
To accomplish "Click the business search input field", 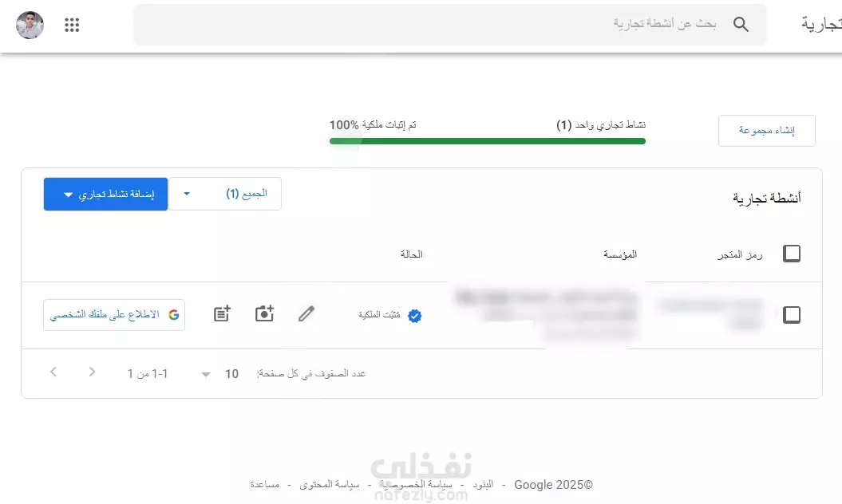I will (x=450, y=24).
